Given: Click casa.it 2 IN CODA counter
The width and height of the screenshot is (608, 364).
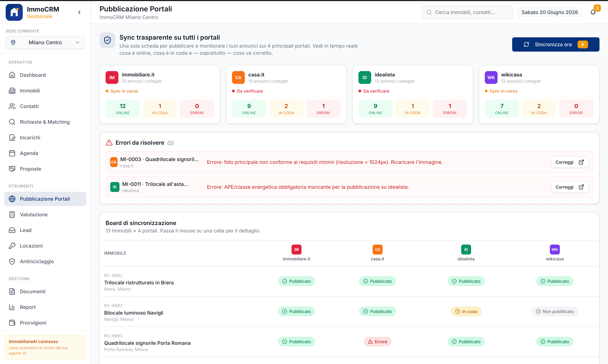Looking at the screenshot, I should tap(286, 109).
